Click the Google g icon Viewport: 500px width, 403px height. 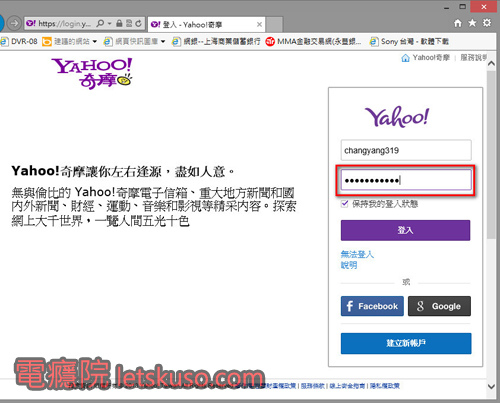coord(420,306)
